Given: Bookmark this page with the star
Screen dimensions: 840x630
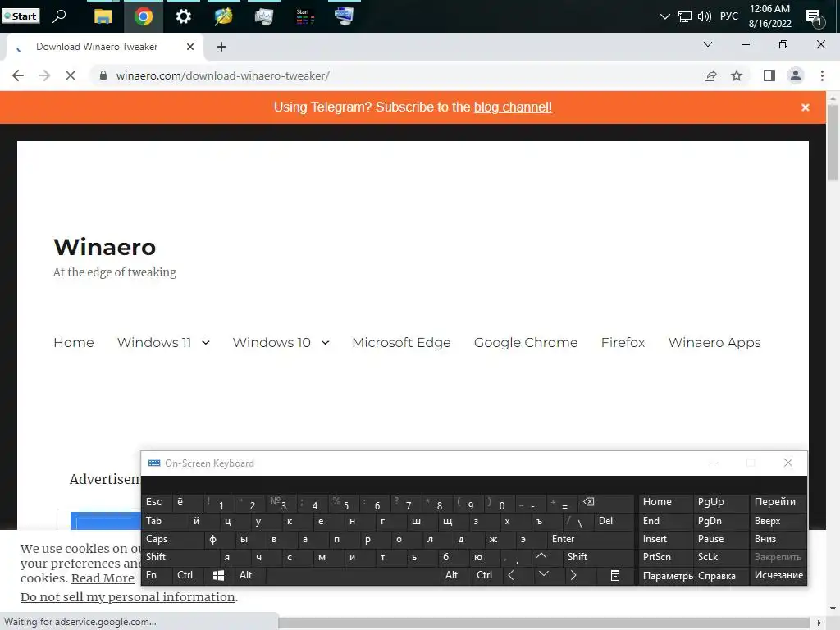Looking at the screenshot, I should coord(737,75).
